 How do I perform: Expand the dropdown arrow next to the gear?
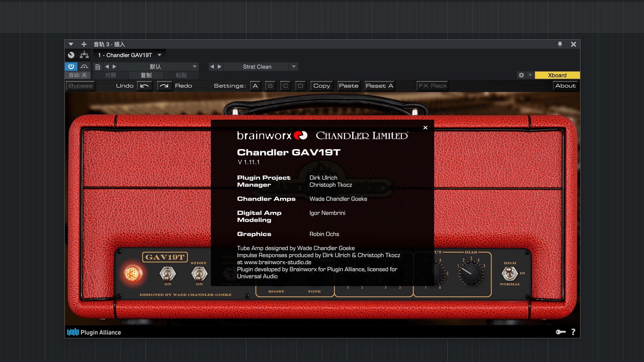pyautogui.click(x=530, y=75)
